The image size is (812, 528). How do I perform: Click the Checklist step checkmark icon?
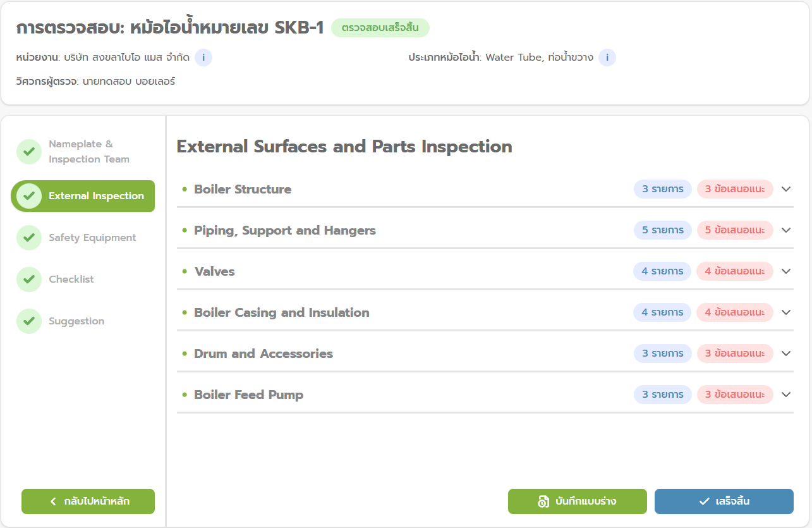tap(29, 279)
